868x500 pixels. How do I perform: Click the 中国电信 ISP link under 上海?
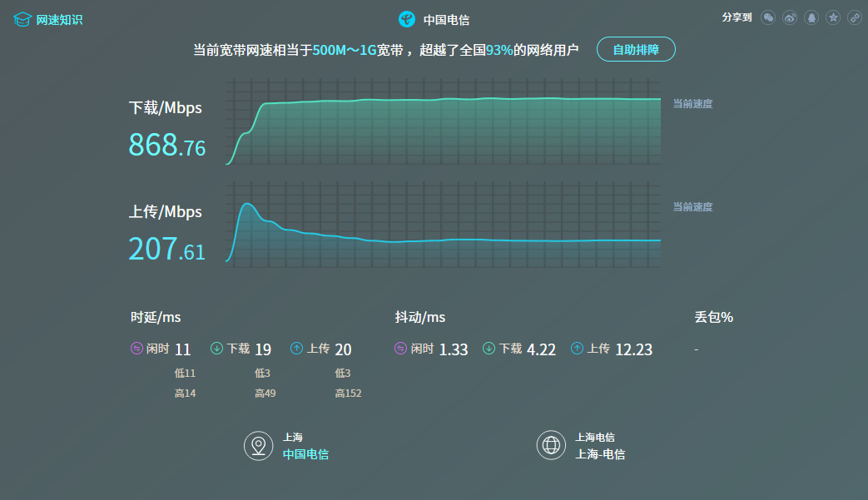(305, 454)
